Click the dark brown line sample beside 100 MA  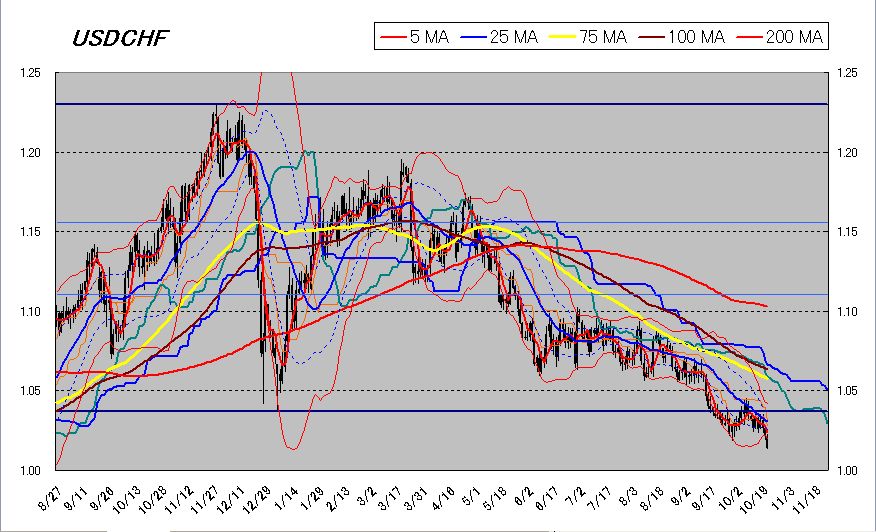click(x=651, y=37)
